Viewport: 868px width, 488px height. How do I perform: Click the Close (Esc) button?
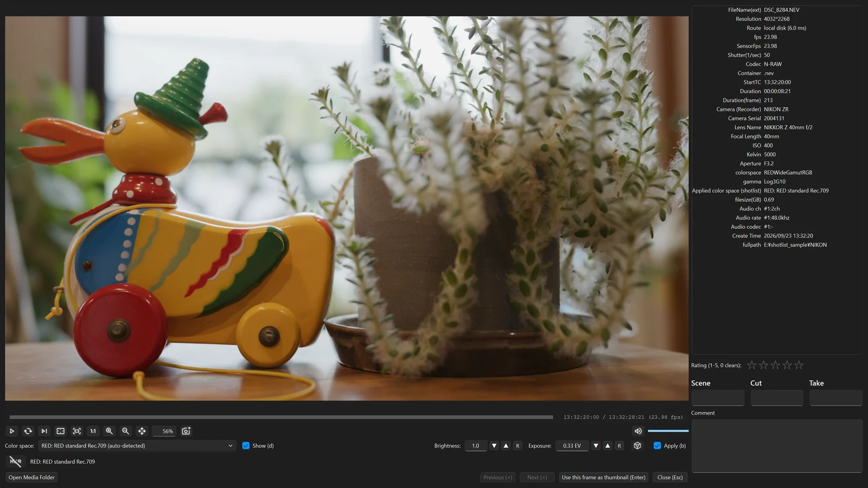click(670, 477)
